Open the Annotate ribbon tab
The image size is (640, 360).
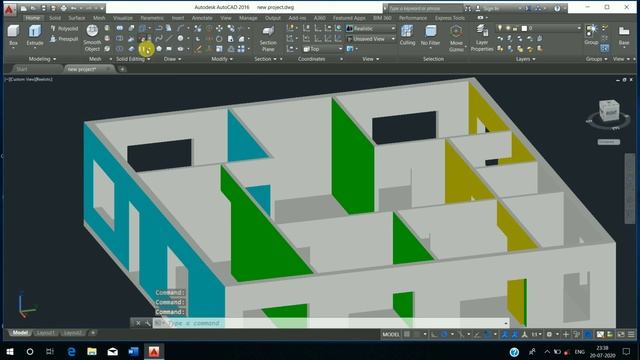click(202, 18)
